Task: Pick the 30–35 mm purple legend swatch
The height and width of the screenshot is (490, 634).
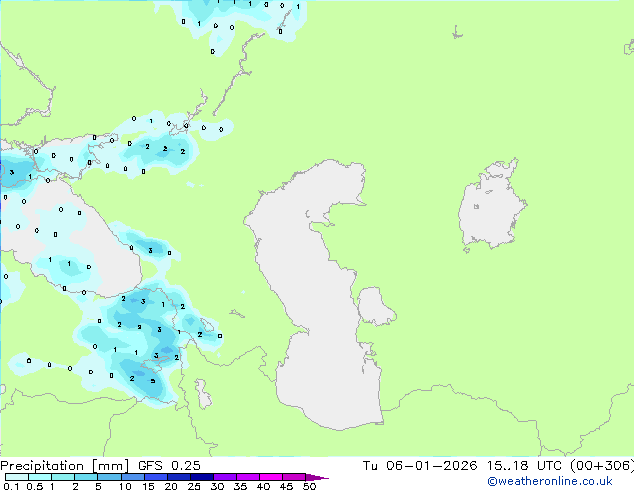Action: point(225,477)
